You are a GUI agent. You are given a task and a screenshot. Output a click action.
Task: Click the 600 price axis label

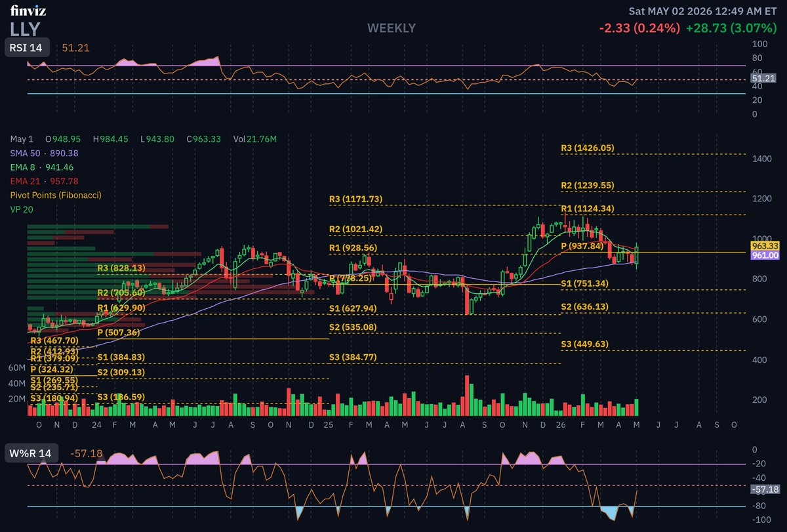click(759, 319)
